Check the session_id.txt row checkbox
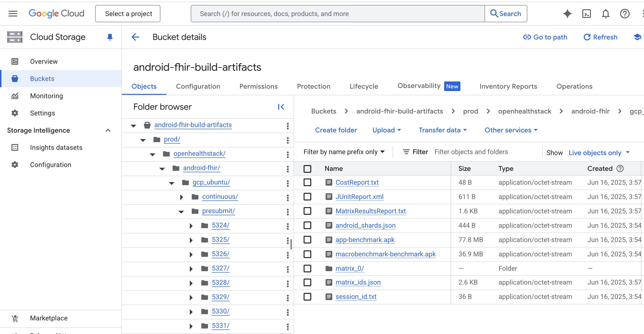 click(307, 296)
